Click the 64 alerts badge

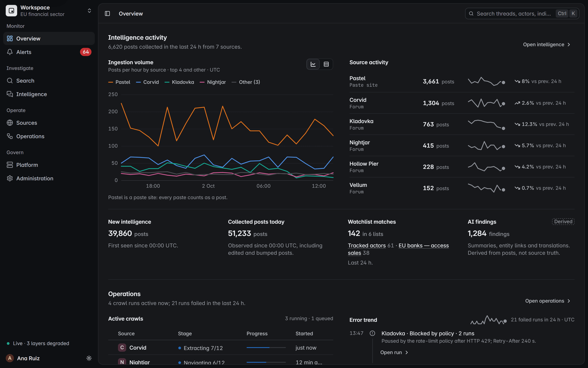86,52
